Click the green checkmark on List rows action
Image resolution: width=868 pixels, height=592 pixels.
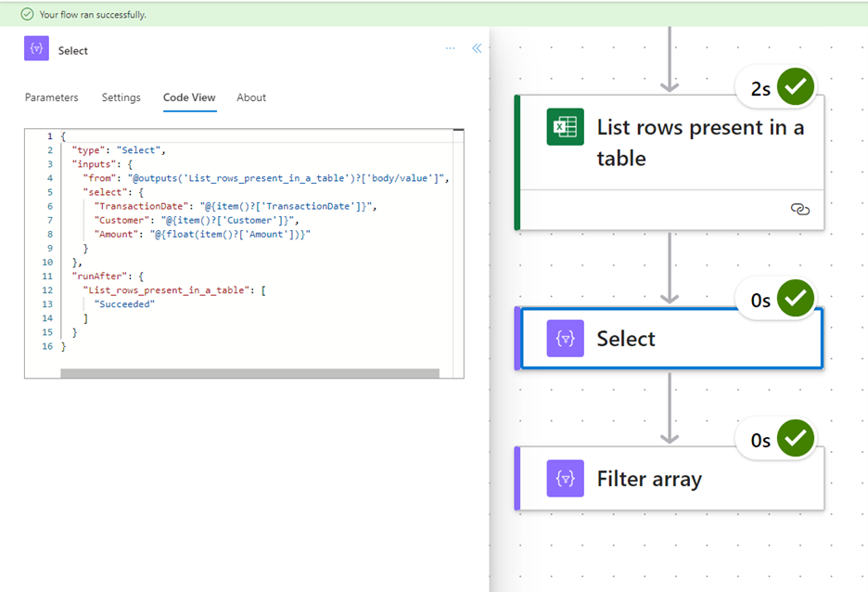tap(794, 85)
